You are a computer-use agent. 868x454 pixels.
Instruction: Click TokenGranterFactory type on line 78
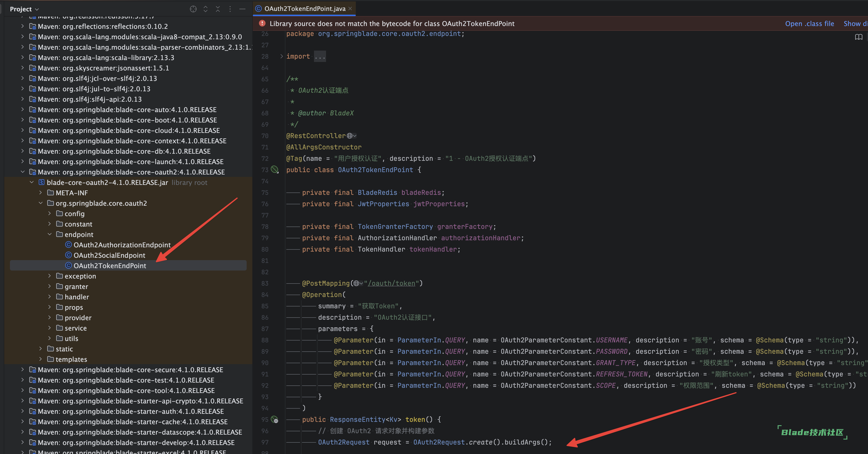point(395,227)
